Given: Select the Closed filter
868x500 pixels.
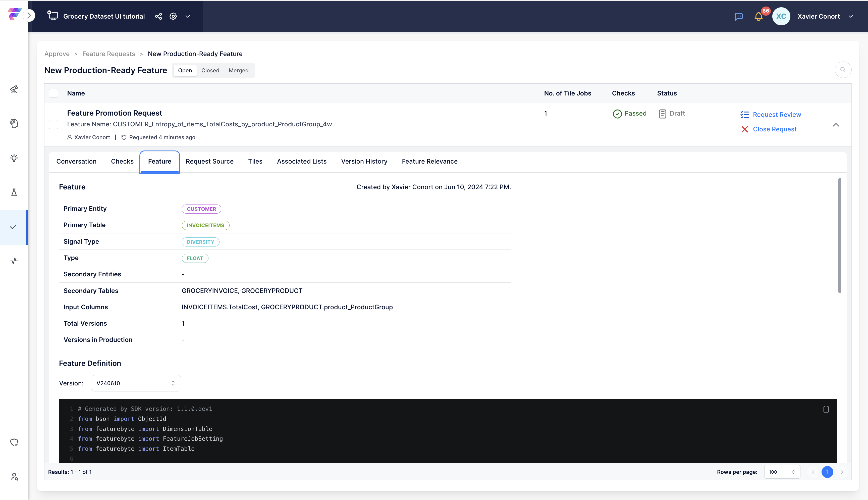Looking at the screenshot, I should coord(210,70).
